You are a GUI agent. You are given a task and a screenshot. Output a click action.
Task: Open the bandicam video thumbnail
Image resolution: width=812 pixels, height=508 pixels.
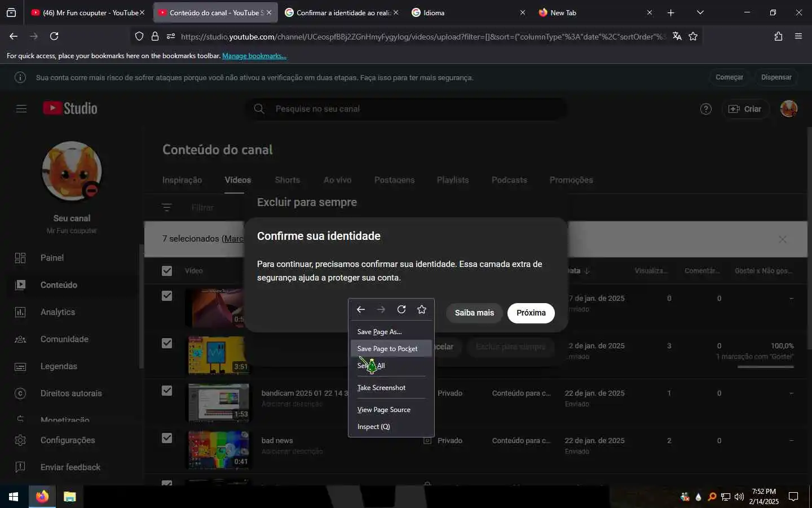219,402
